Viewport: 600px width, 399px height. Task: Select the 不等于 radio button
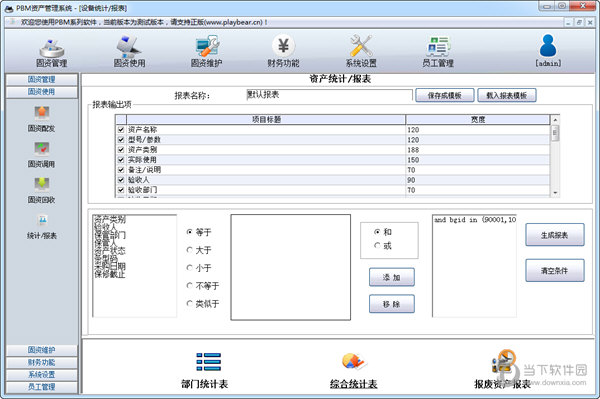(x=189, y=285)
